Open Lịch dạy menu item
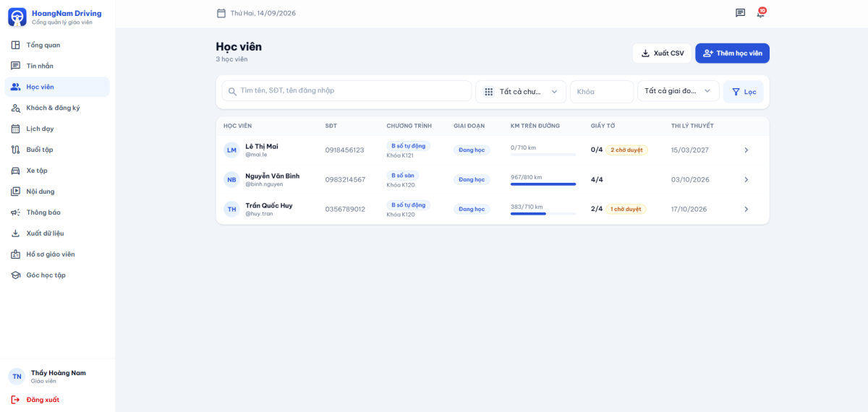Viewport: 868px width, 412px height. click(x=57, y=129)
